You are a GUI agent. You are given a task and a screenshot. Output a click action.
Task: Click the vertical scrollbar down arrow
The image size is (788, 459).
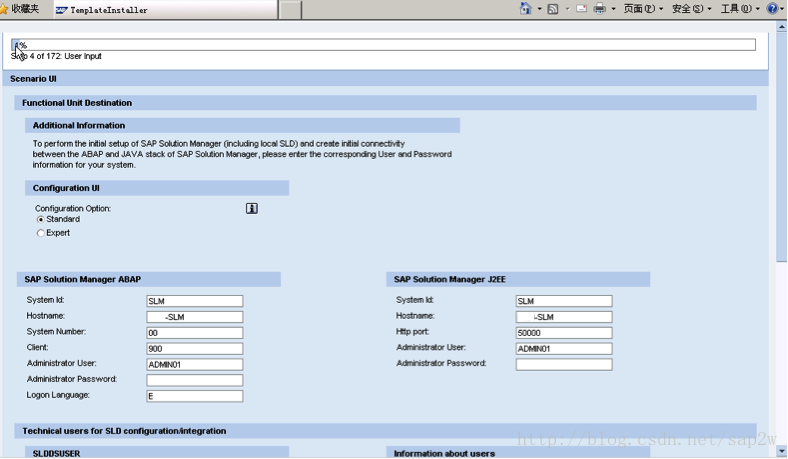[781, 451]
